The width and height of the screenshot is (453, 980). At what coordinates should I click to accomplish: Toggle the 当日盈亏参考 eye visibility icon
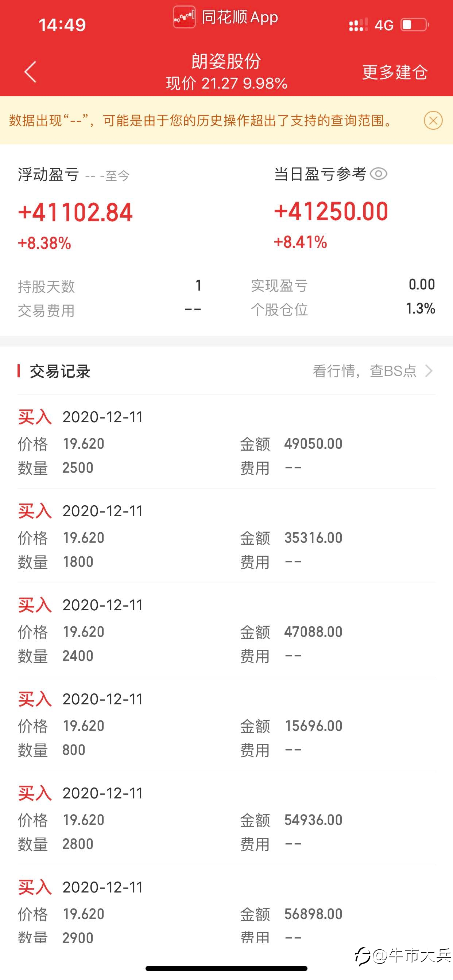click(x=378, y=174)
